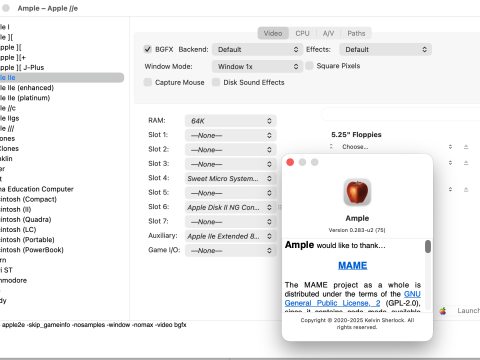Enable Disk Sound Effects checkbox

coord(216,82)
